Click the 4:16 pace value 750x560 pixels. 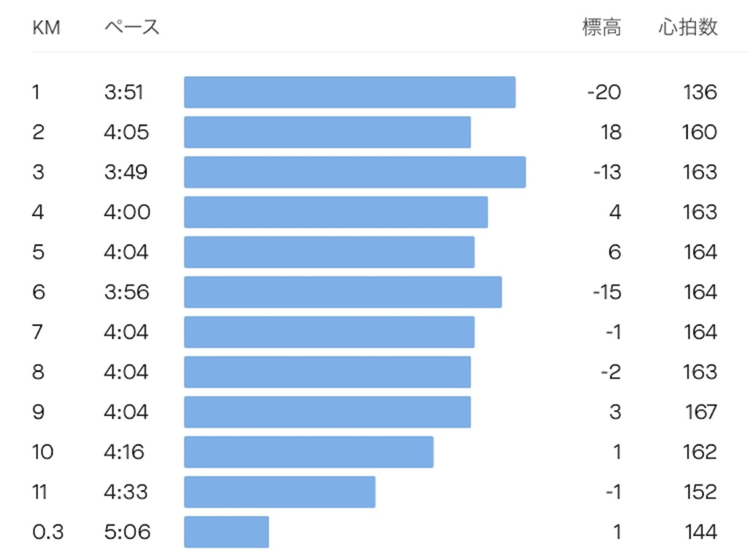124,452
